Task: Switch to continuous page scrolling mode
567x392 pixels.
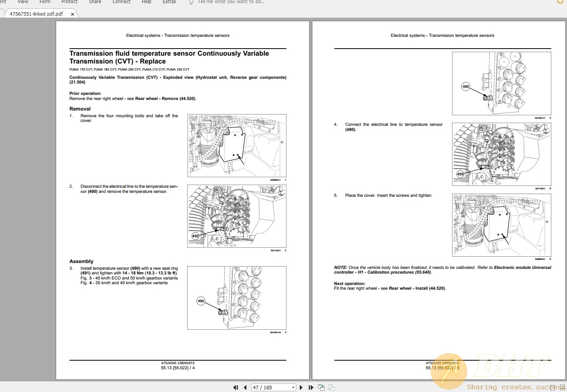Action: [x=562, y=387]
